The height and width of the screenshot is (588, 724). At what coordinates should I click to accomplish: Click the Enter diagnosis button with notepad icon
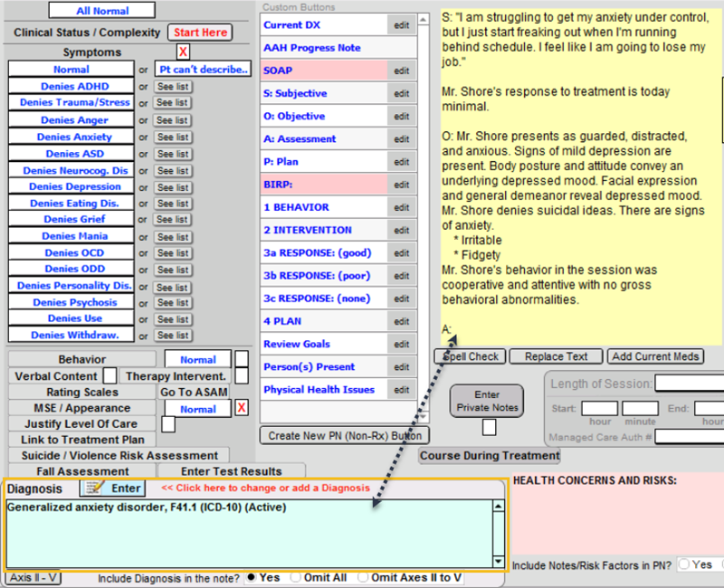(x=113, y=488)
